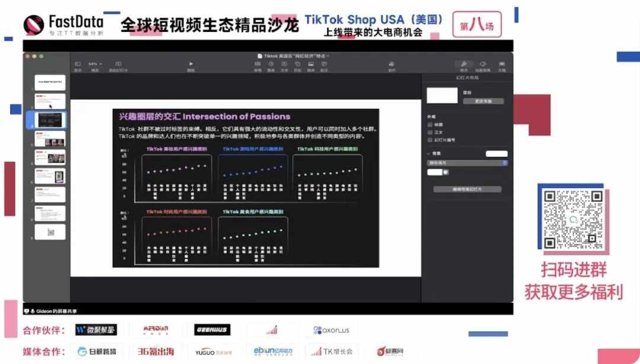This screenshot has height=364, width=640.
Task: Select slide 5 in the slide navigator
Action: point(50,158)
